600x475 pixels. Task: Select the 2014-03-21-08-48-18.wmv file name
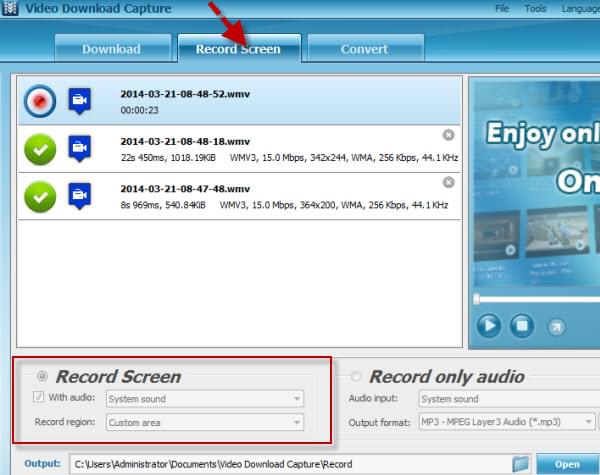(x=185, y=142)
